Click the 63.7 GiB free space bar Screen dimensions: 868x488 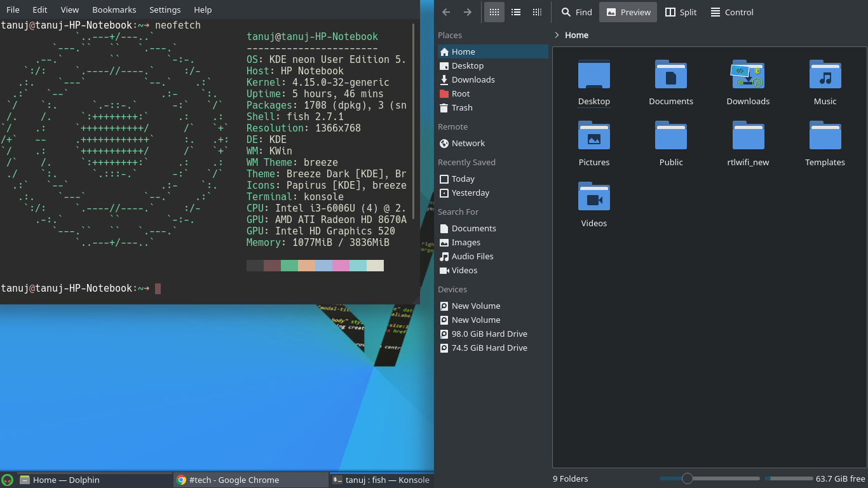(x=789, y=478)
